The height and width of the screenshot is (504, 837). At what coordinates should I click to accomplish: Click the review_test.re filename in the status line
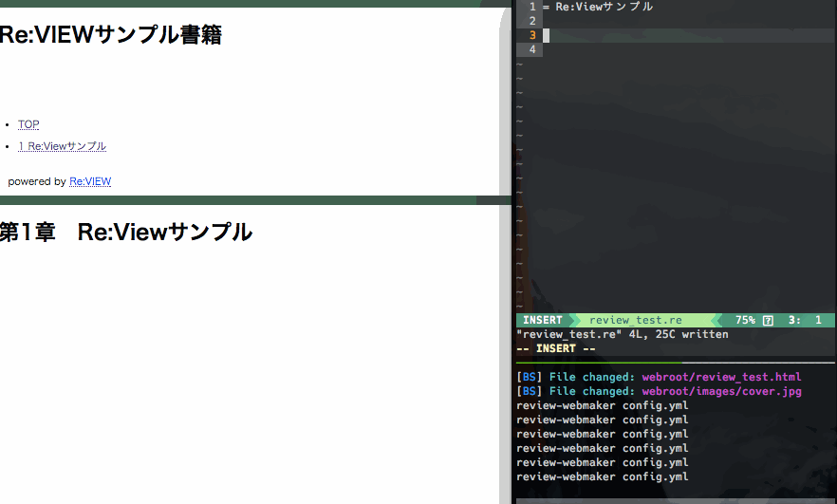[x=635, y=320]
